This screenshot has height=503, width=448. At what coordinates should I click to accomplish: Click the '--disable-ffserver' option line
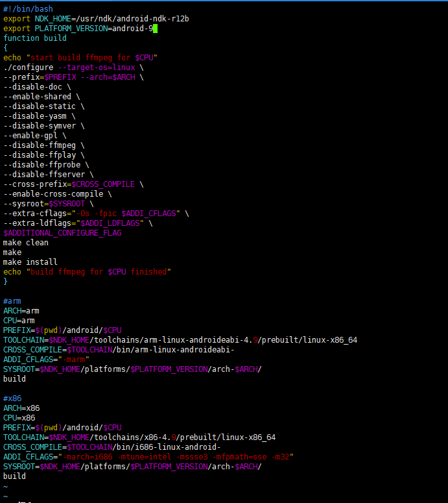point(49,175)
